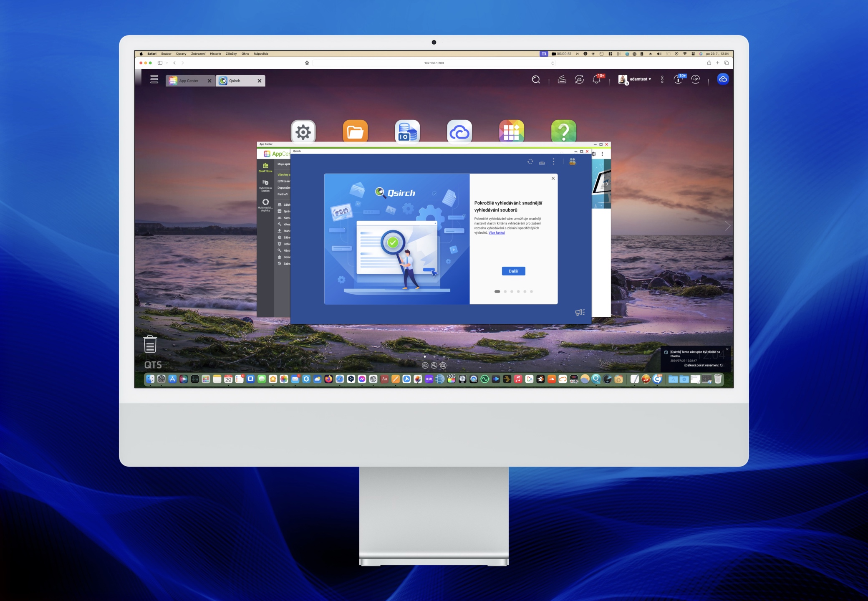This screenshot has width=868, height=601.
Task: Expand QTS top bar three-dot more menu
Action: (x=662, y=79)
